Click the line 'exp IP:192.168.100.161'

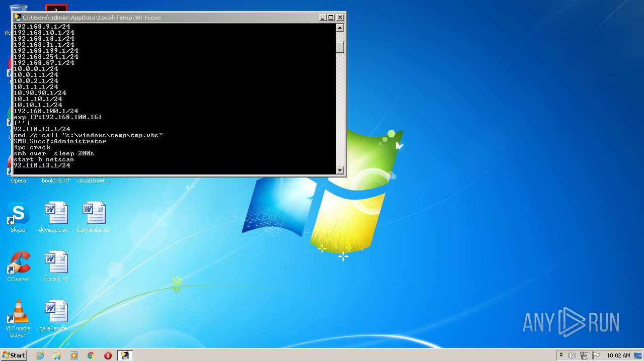pyautogui.click(x=58, y=117)
